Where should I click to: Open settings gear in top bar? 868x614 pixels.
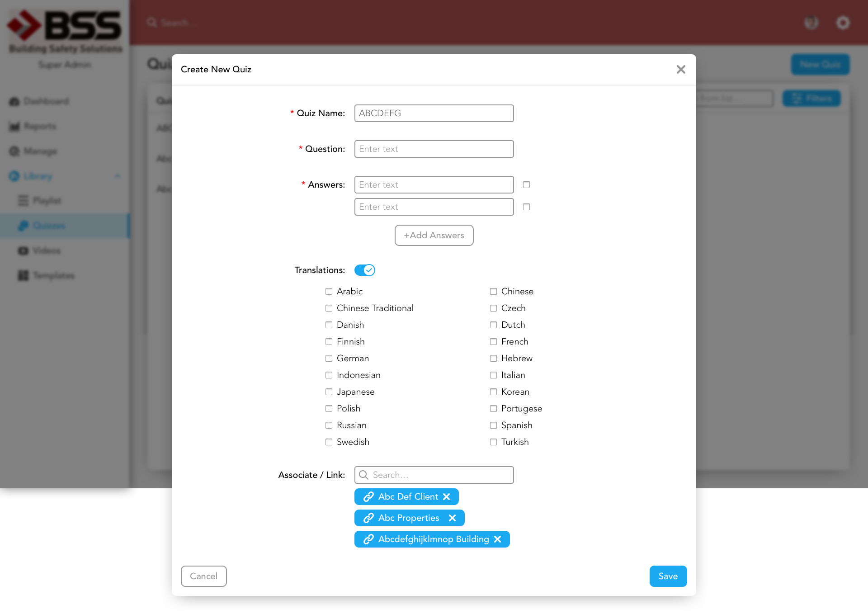(x=843, y=23)
